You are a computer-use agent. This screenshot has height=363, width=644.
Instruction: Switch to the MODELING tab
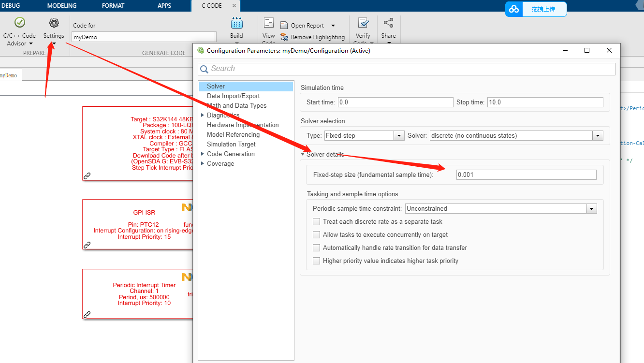62,6
